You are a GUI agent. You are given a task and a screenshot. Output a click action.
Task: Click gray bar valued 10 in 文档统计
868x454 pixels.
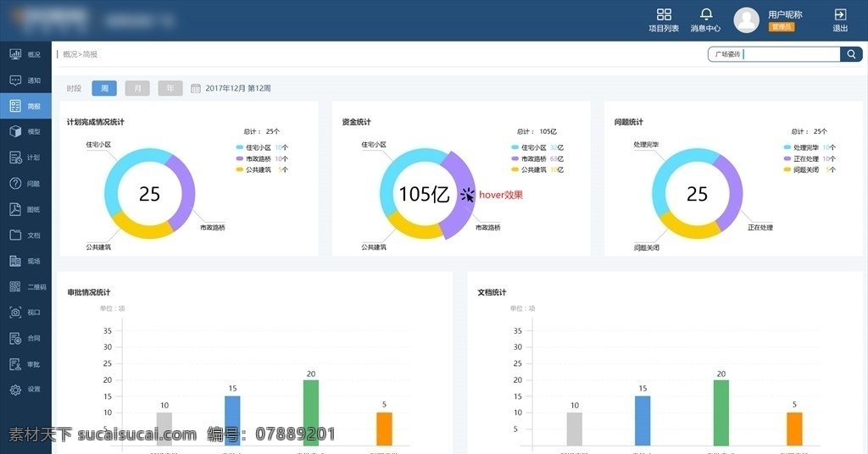pos(575,429)
